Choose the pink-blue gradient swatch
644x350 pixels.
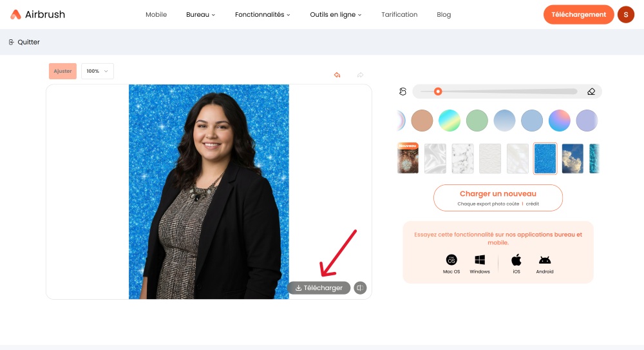pyautogui.click(x=560, y=121)
